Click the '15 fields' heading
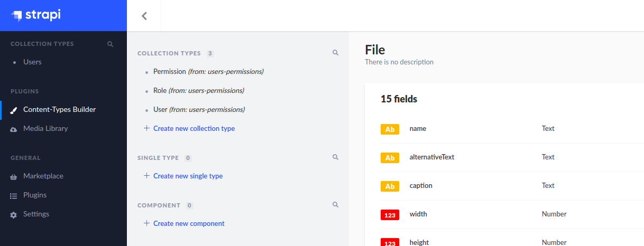 (x=399, y=99)
